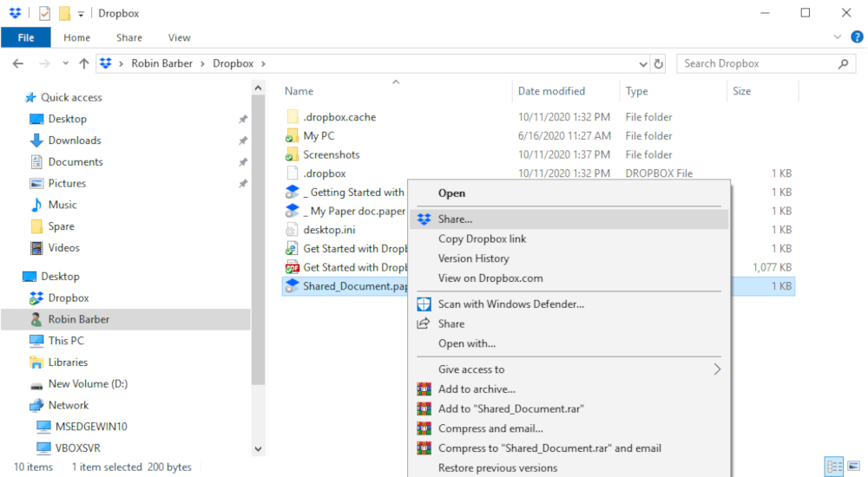The width and height of the screenshot is (868, 477).
Task: Open the File ribbon tab
Action: 26,37
